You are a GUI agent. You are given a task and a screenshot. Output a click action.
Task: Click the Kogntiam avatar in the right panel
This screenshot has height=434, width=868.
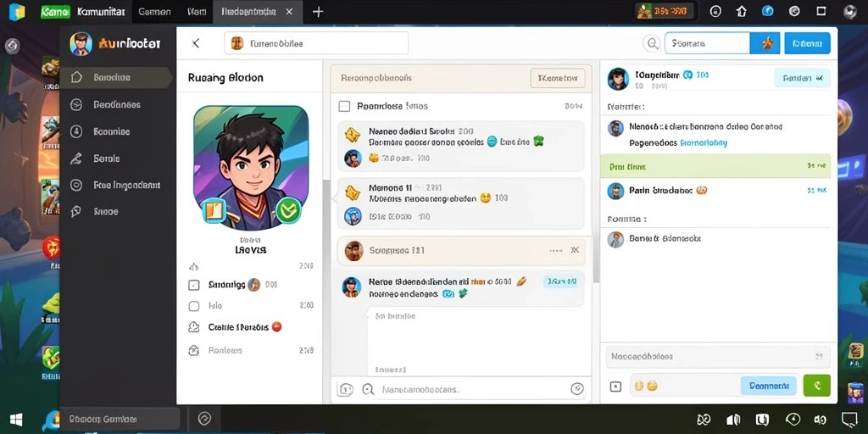[618, 79]
